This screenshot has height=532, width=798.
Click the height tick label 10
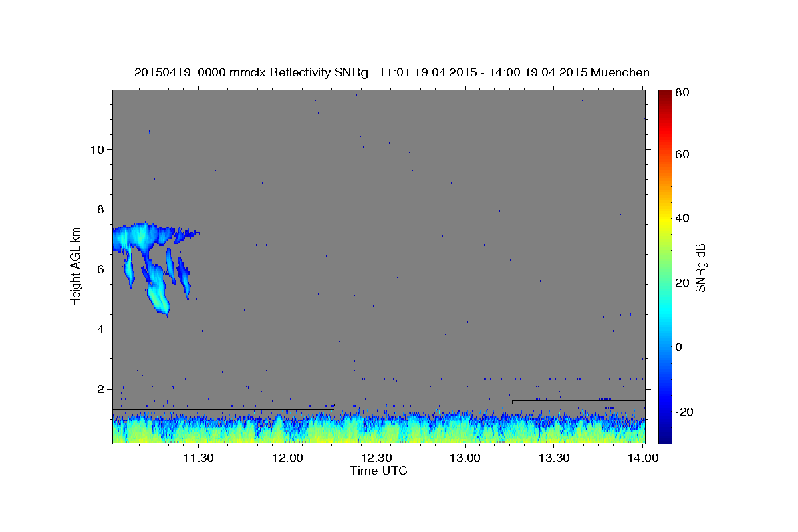[x=97, y=149]
